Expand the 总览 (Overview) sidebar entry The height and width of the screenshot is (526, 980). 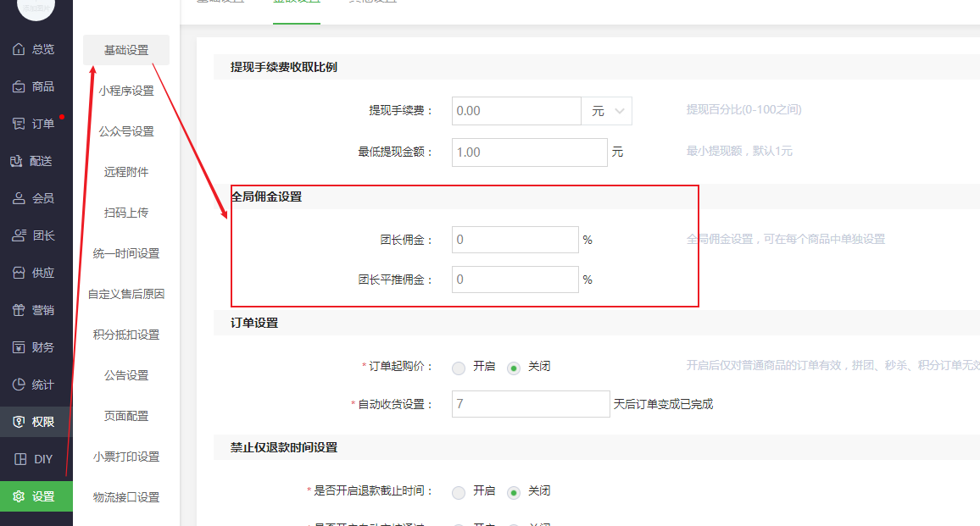coord(35,48)
